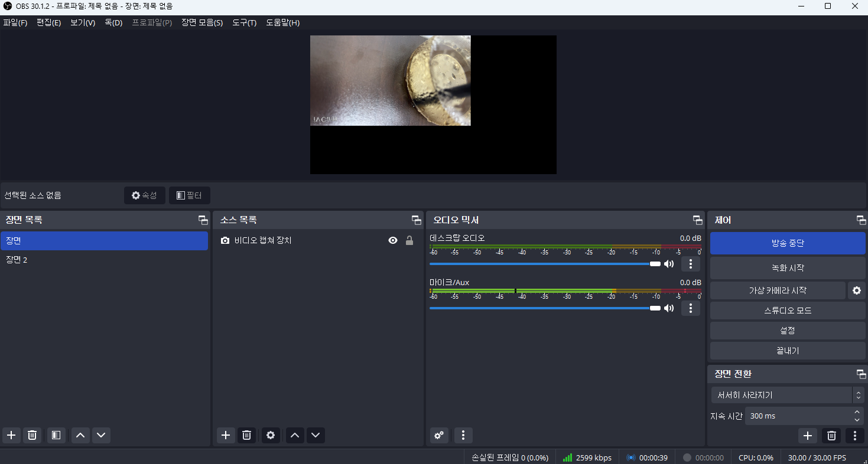Open transition properties three-dot menu

coord(854,436)
